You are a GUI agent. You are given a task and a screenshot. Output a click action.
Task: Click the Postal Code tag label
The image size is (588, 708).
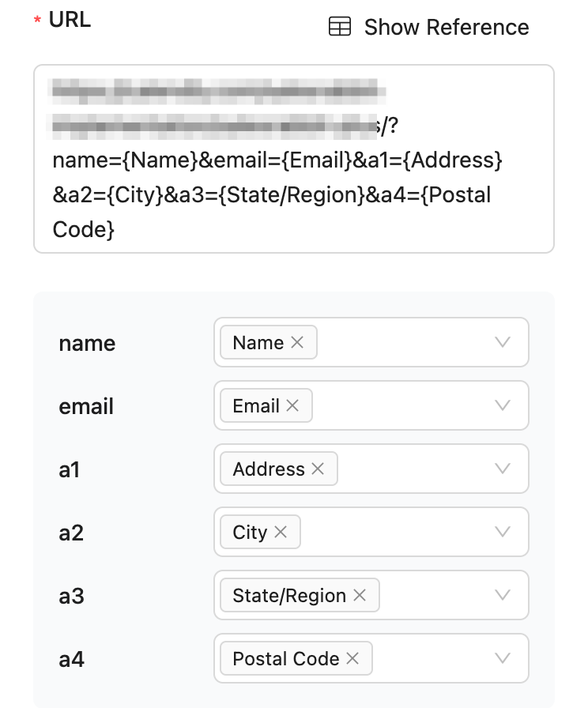[x=285, y=658]
